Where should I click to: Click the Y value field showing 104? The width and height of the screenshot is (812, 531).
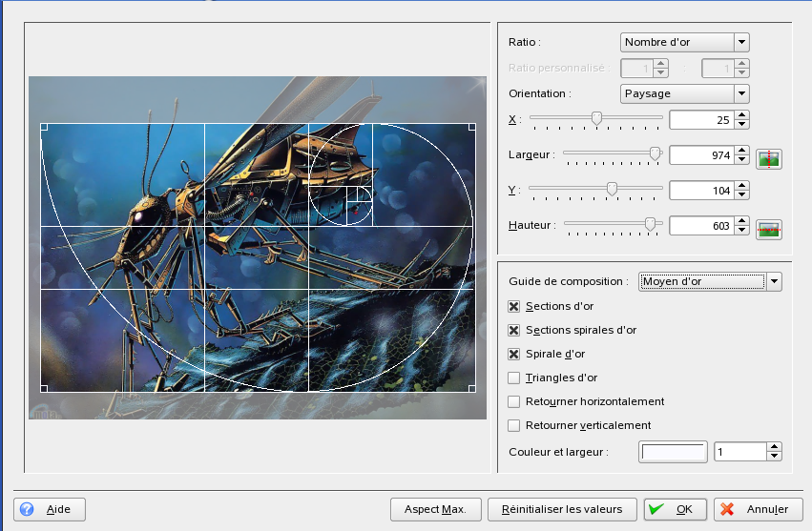[701, 191]
